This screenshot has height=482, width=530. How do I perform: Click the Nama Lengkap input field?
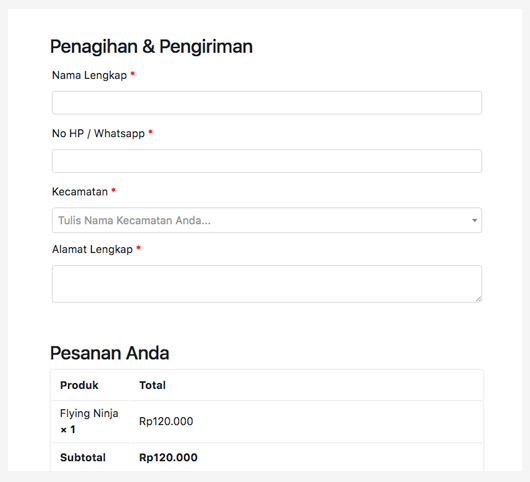coord(267,103)
